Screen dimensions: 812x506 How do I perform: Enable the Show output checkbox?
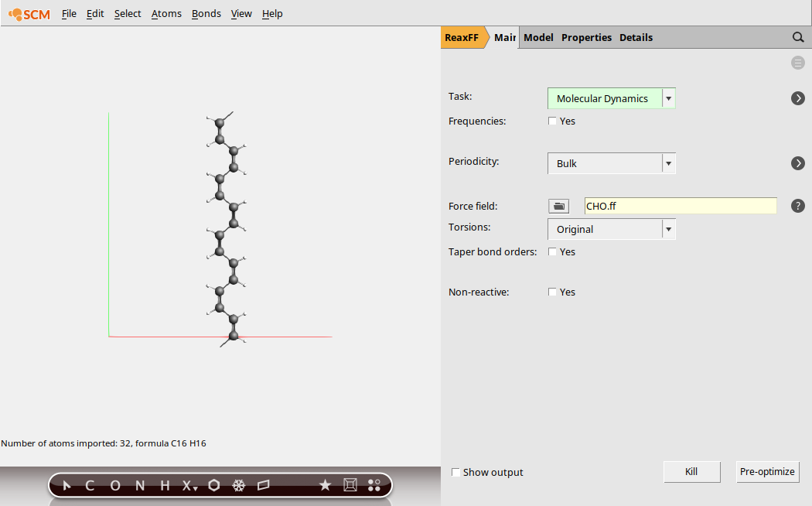455,472
